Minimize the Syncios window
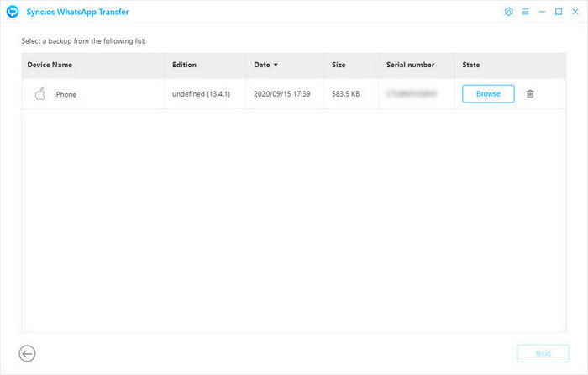 (542, 12)
